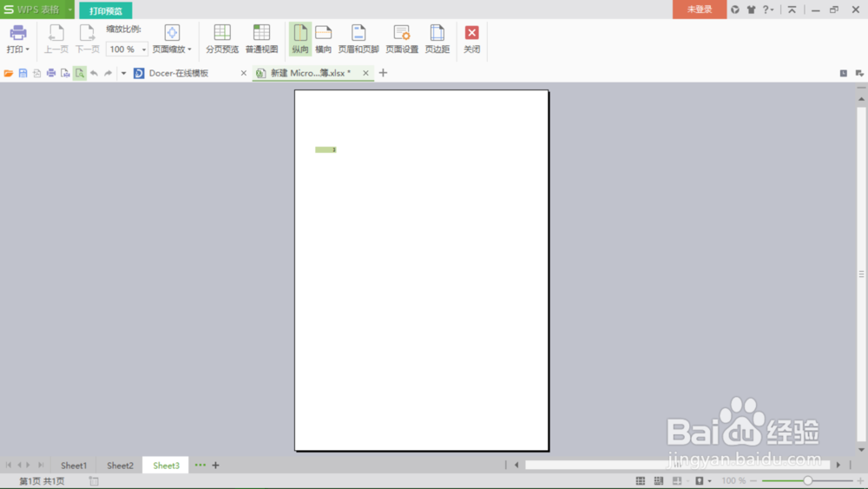Image resolution: width=868 pixels, height=489 pixels.
Task: Click the green cell in the page preview
Action: (x=325, y=149)
